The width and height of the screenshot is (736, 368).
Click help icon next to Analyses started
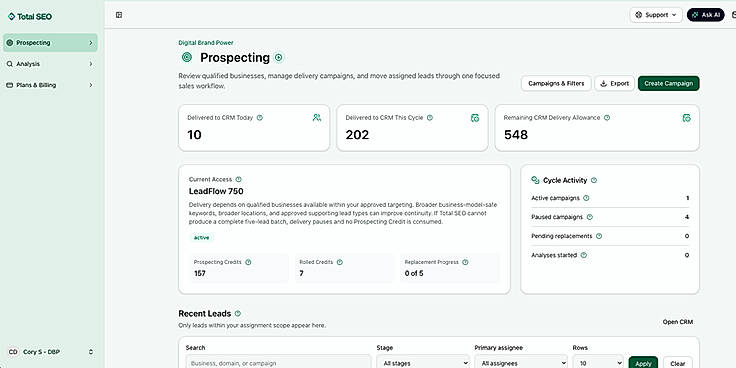[x=584, y=255]
